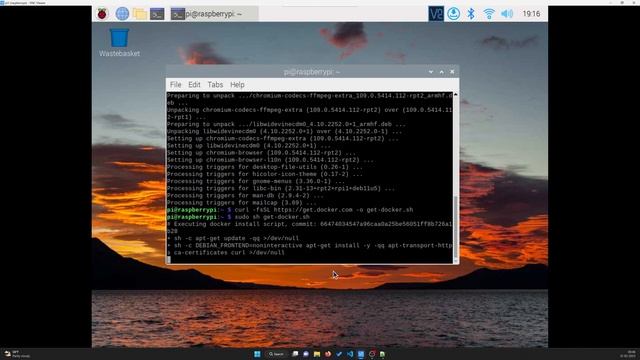Select the active VNC Viewer taskbar icon

361,354
